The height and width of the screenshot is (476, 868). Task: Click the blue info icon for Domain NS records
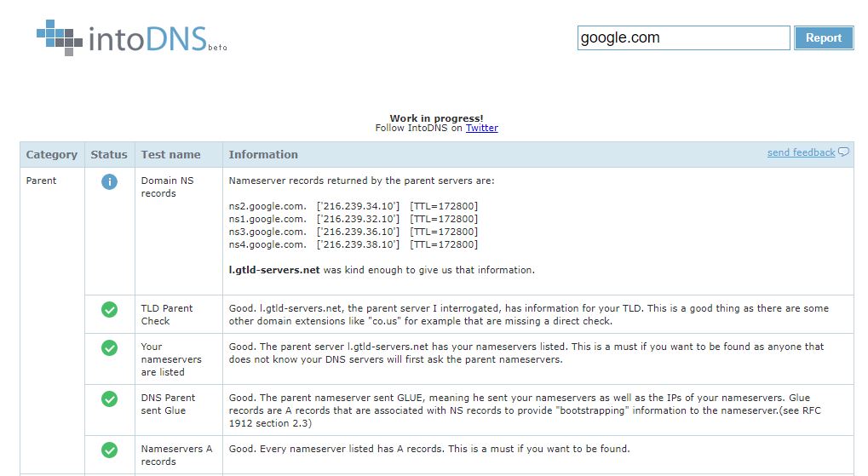pyautogui.click(x=110, y=181)
